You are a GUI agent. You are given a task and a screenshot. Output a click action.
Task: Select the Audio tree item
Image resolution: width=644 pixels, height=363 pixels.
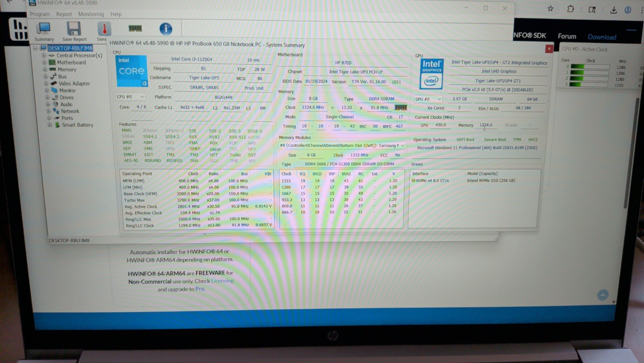66,104
